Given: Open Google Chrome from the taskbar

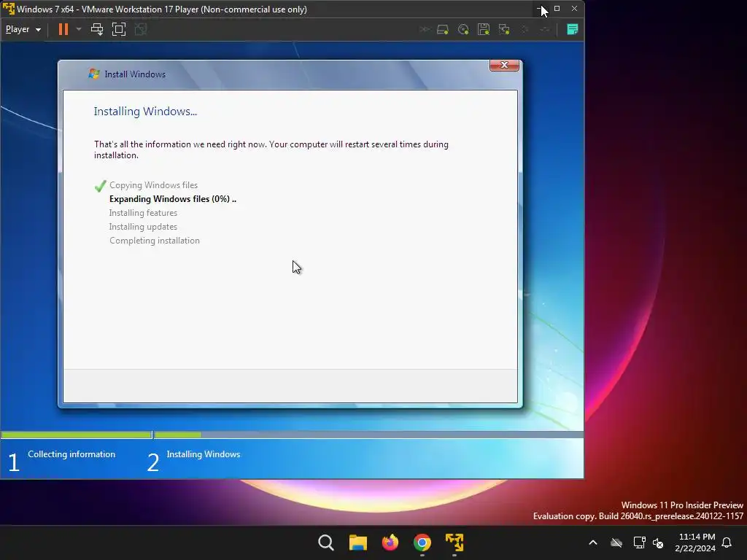Looking at the screenshot, I should 422,542.
